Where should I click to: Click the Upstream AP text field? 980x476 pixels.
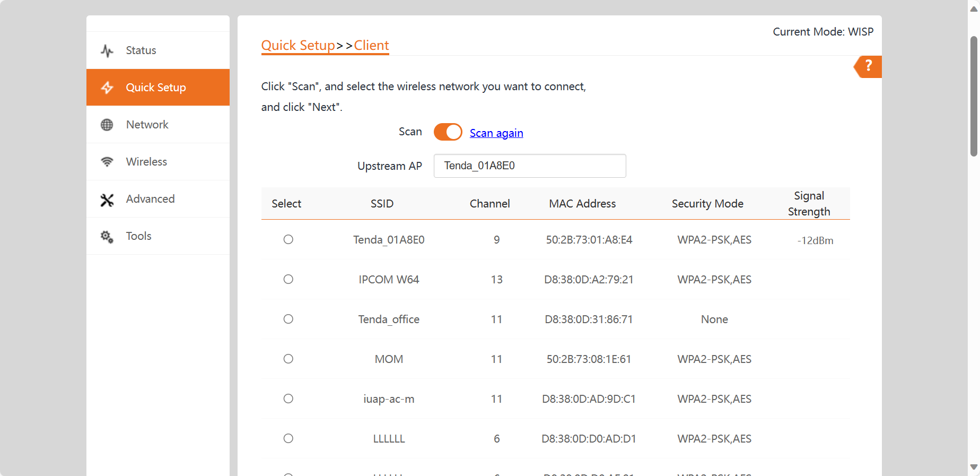tap(529, 166)
